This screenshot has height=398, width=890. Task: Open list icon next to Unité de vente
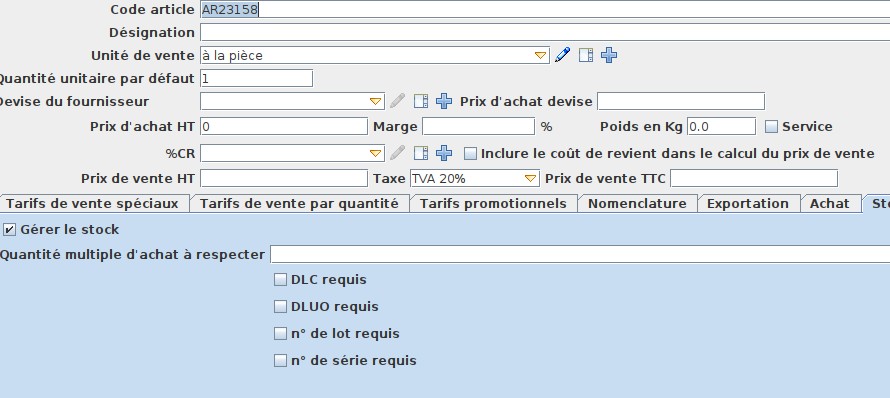click(x=586, y=55)
